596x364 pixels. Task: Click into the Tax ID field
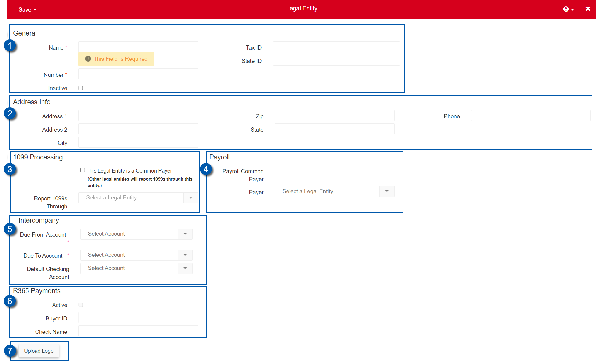(x=336, y=47)
